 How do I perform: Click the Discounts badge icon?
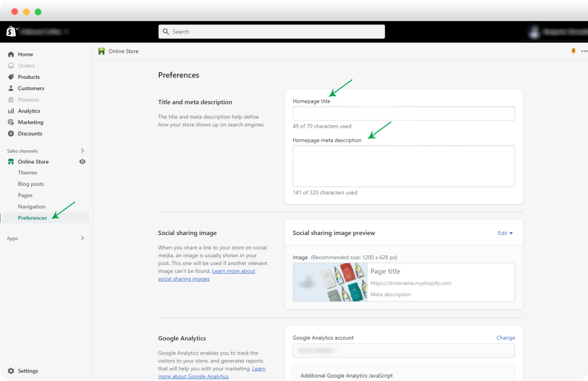click(x=11, y=134)
